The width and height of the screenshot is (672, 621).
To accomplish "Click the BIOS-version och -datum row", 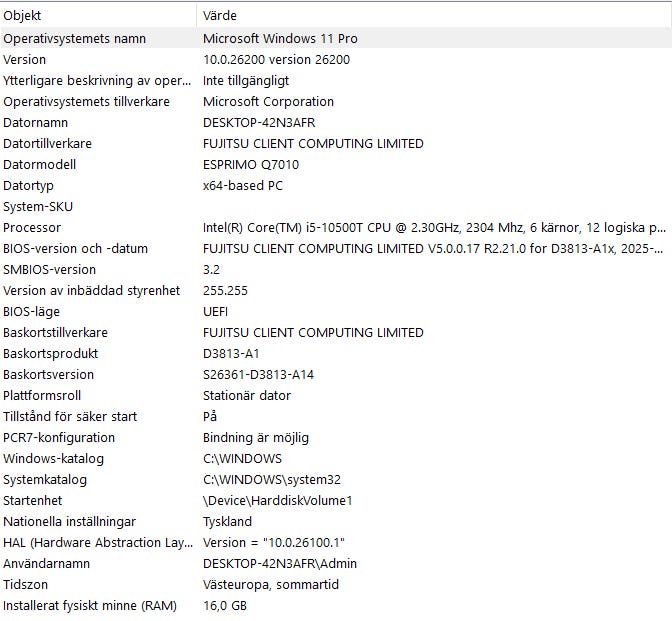I will [336, 249].
